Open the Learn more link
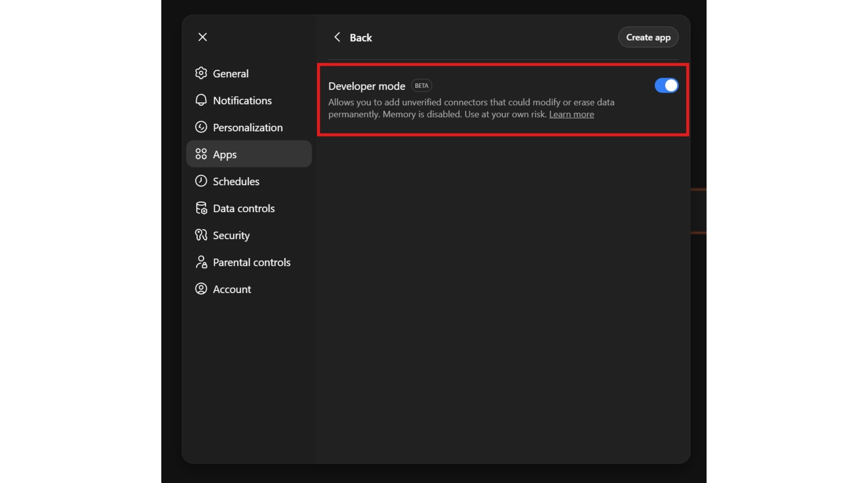The width and height of the screenshot is (868, 483). [x=571, y=114]
